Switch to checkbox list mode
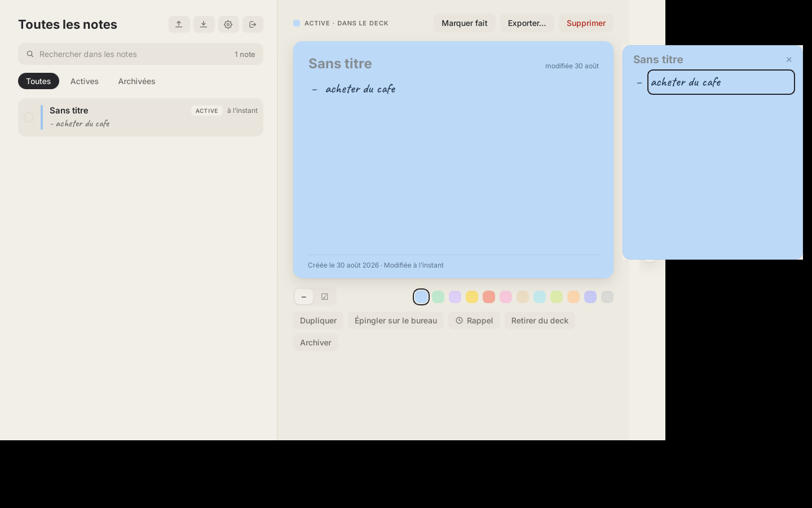 [x=324, y=297]
